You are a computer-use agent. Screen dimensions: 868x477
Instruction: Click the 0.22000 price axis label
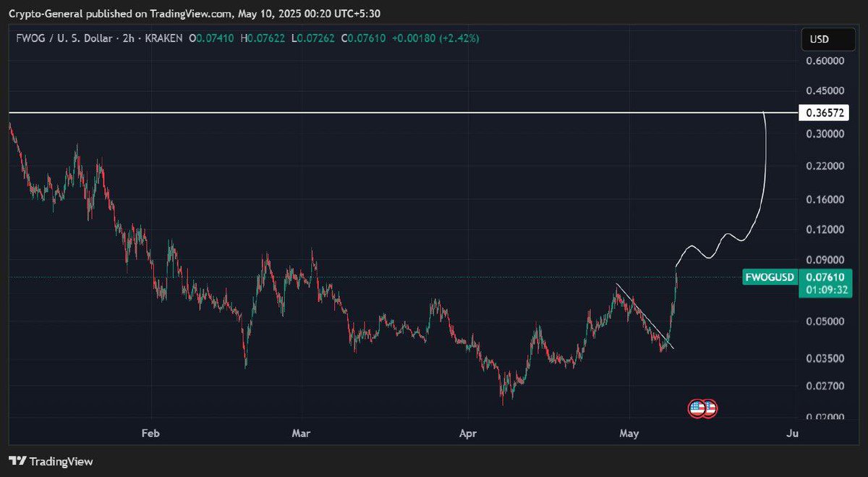tap(824, 166)
